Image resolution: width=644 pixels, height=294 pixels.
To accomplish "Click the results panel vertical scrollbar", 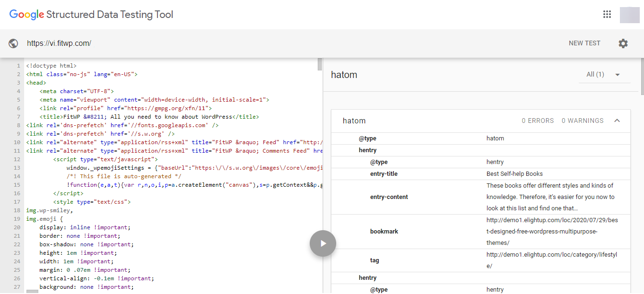I will pos(641,76).
